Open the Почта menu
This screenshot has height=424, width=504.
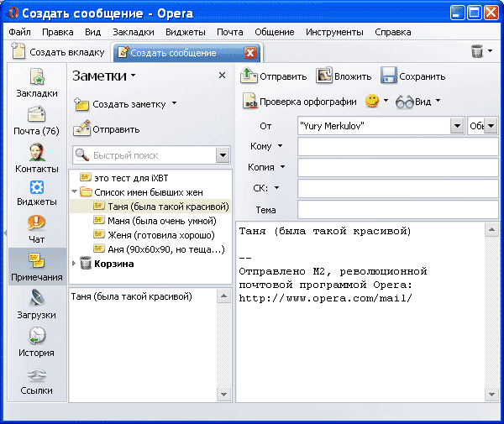pos(230,32)
